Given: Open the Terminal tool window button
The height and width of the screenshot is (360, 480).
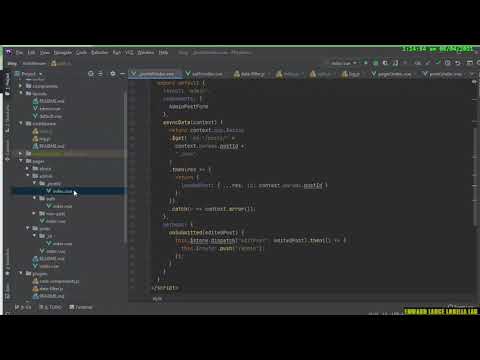Looking at the screenshot, I should pos(81,307).
